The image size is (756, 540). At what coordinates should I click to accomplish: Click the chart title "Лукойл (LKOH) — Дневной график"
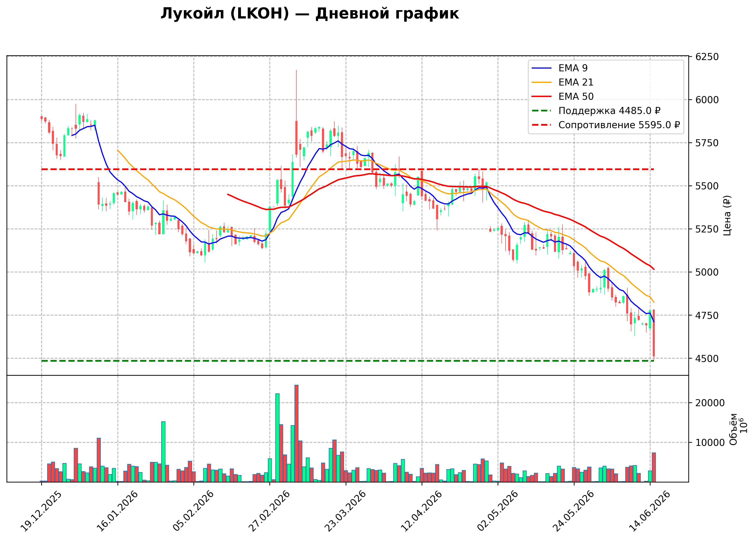(x=310, y=14)
